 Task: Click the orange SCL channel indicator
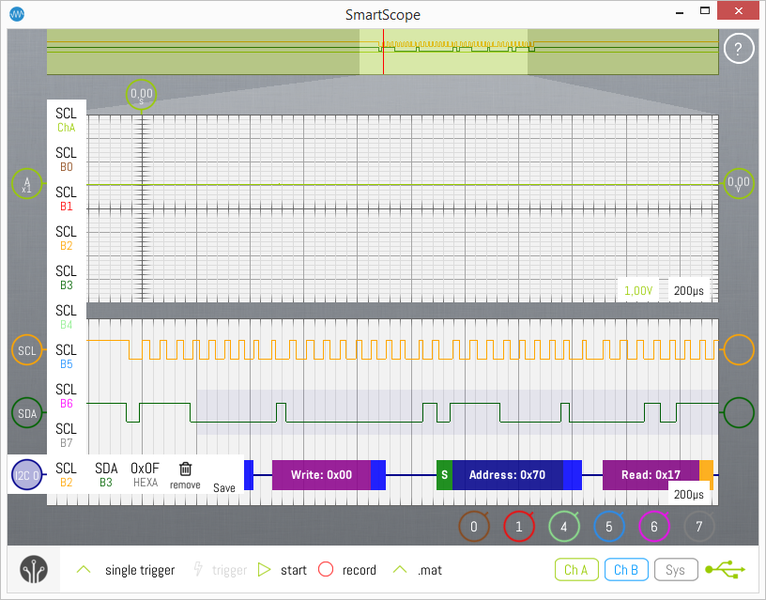pyautogui.click(x=27, y=350)
